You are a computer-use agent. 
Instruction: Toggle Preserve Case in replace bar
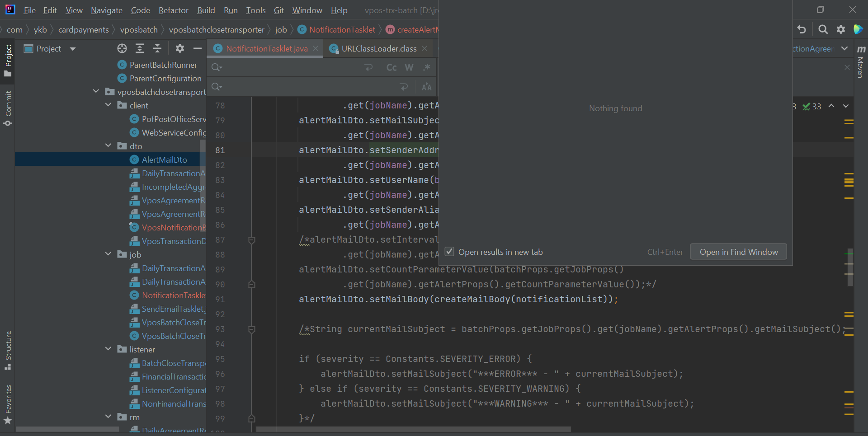426,87
